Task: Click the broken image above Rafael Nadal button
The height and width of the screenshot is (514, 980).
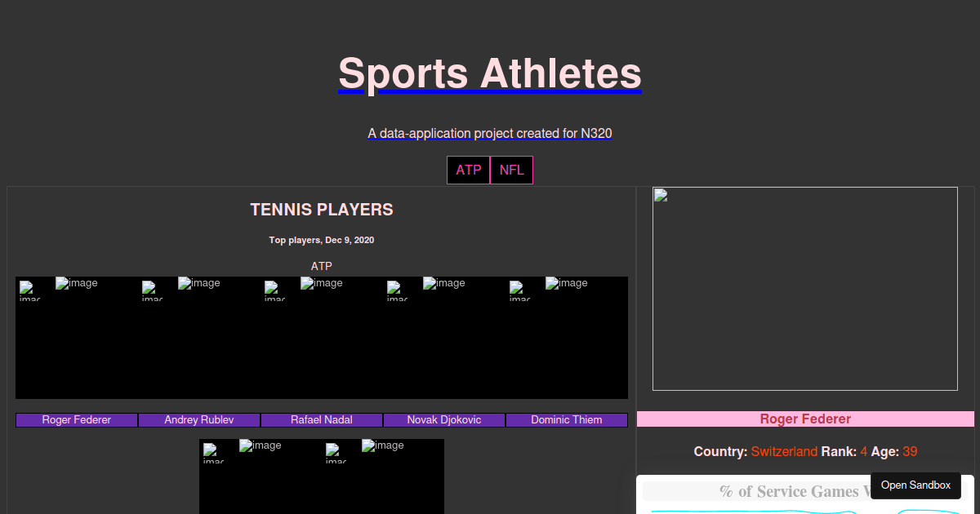Action: point(322,337)
